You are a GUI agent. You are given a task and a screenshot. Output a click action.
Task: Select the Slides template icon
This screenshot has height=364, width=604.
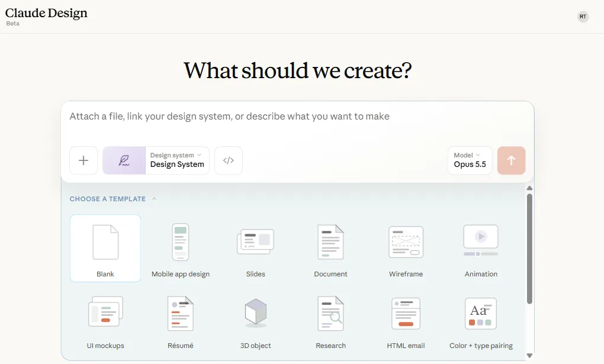255,241
